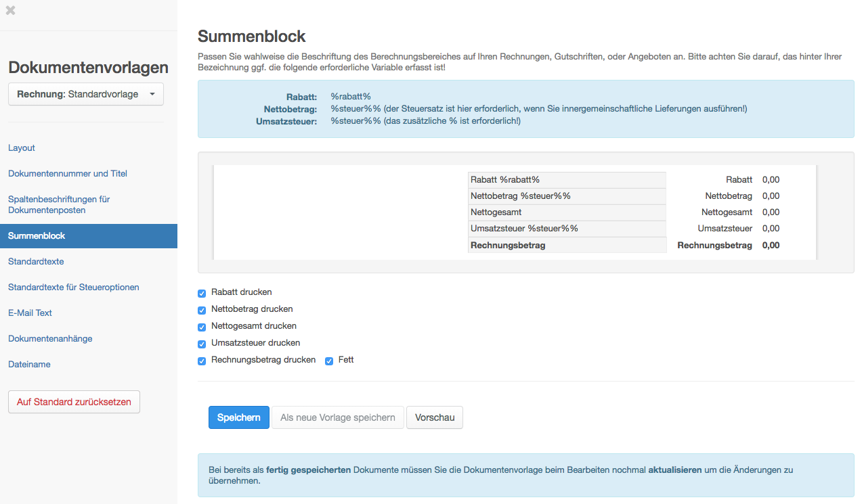The height and width of the screenshot is (504, 862).
Task: Disable Umsatzsteuer drucken option
Action: [202, 344]
